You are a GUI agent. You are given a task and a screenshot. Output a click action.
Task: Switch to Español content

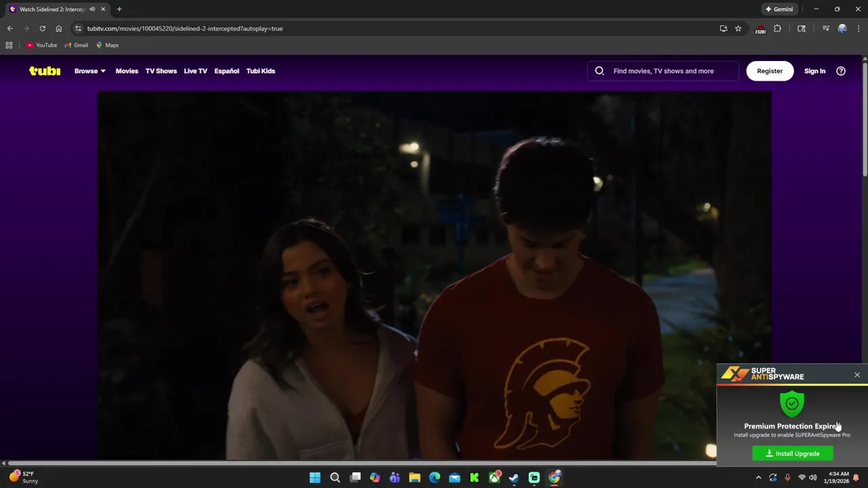(x=226, y=70)
